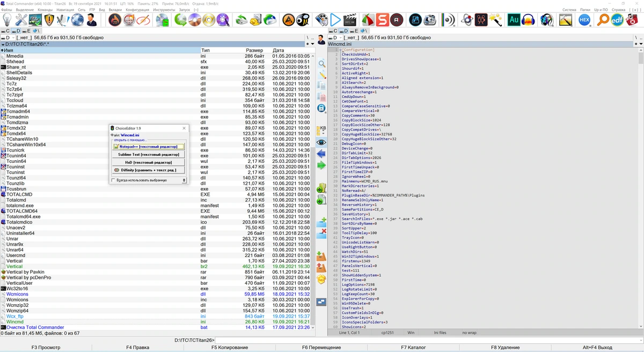
Task: Click the padlock icon in middle bar
Action: pyautogui.click(x=321, y=108)
